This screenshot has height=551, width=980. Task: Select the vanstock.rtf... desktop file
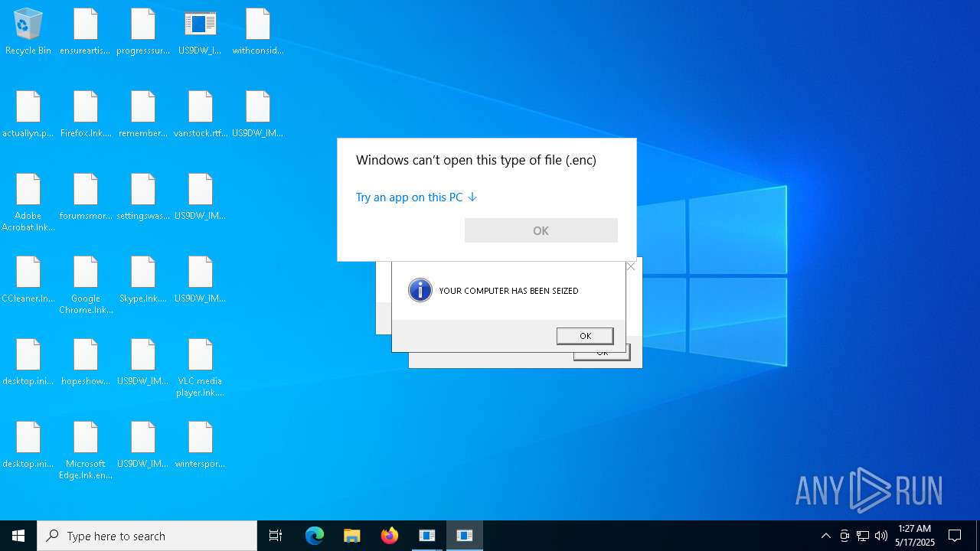point(201,115)
